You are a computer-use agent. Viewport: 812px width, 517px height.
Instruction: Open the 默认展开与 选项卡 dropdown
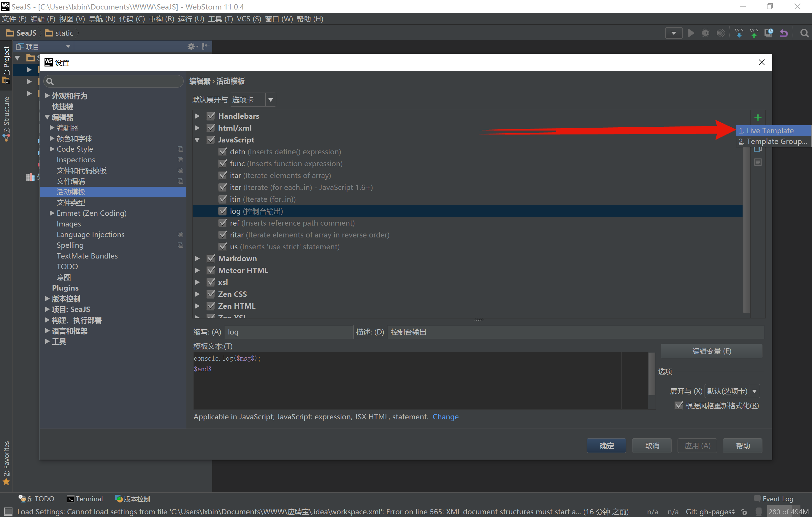pyautogui.click(x=253, y=100)
